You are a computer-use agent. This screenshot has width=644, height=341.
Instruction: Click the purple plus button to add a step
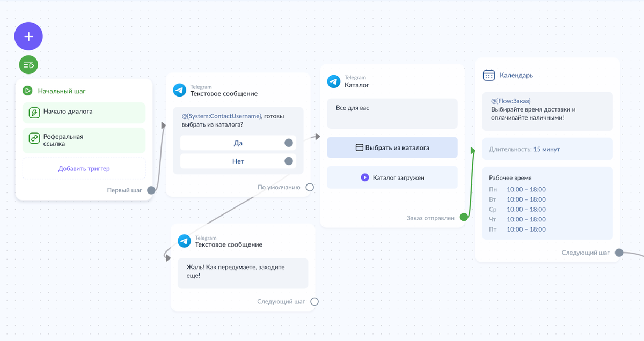[x=28, y=36]
